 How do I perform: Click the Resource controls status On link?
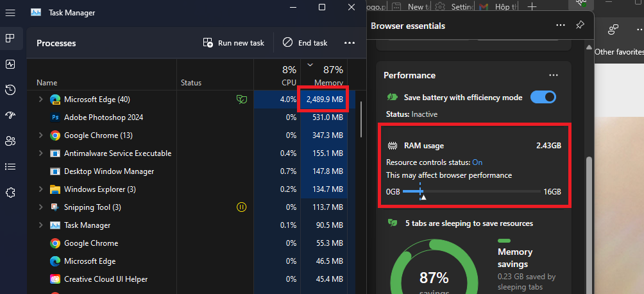pyautogui.click(x=477, y=162)
